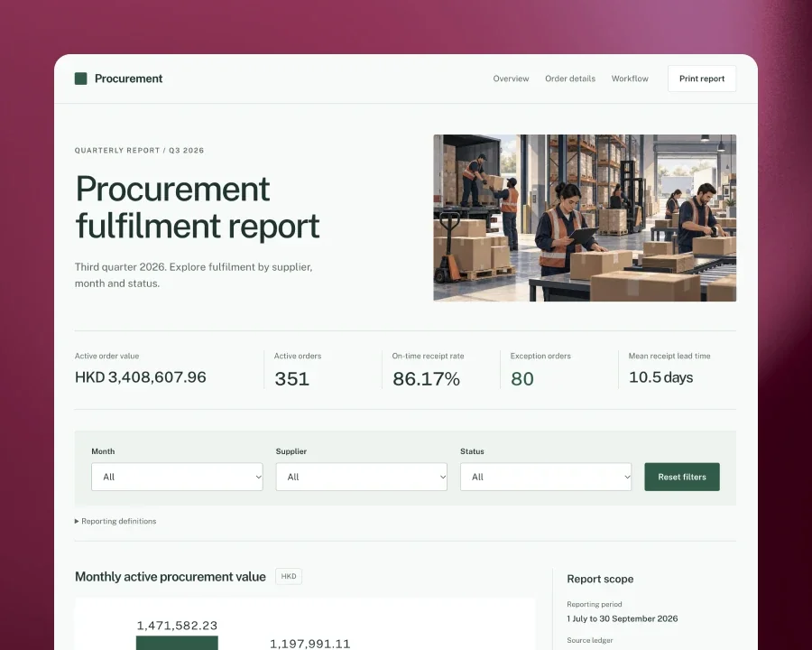Click the 80 exception orders figure
This screenshot has height=650, width=812.
click(522, 378)
